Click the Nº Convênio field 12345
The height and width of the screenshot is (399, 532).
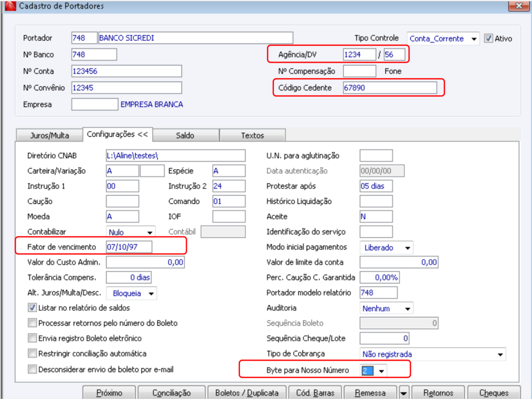coord(127,88)
